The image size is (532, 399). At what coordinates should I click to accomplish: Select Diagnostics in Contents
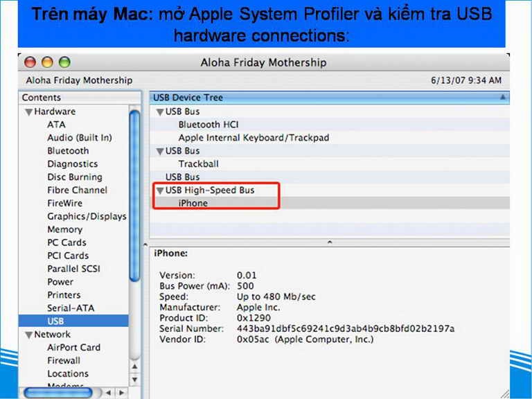pyautogui.click(x=72, y=164)
